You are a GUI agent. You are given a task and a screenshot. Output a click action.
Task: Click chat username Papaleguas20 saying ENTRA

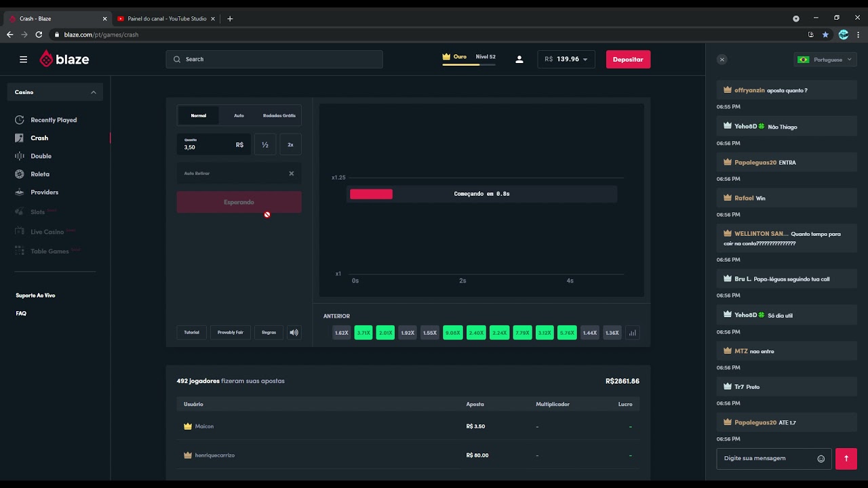pos(755,163)
